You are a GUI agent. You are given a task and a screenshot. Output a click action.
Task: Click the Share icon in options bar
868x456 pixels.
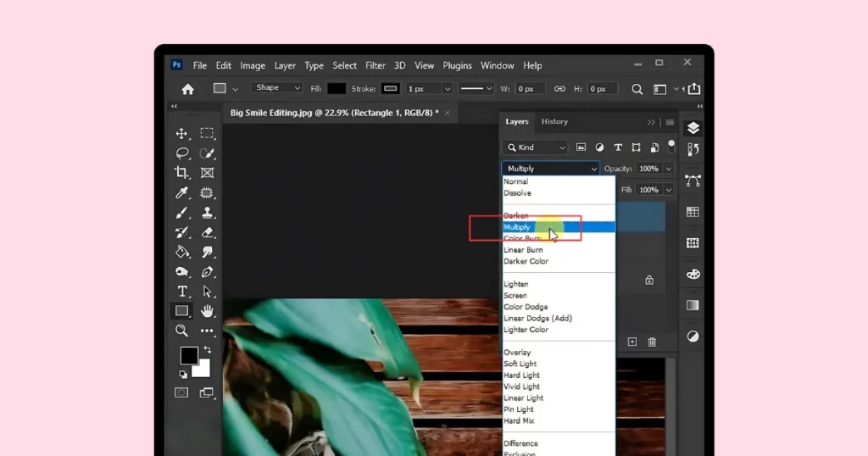click(x=694, y=88)
